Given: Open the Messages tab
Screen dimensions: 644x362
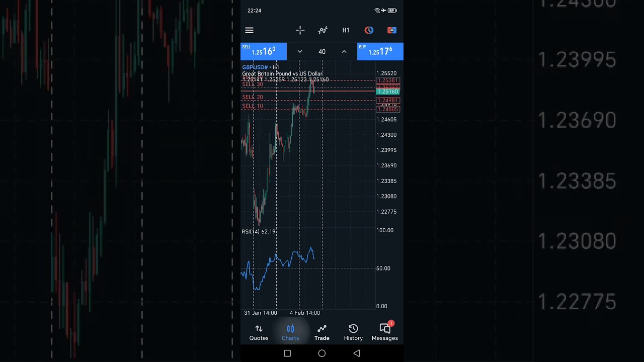Looking at the screenshot, I should pos(385,333).
